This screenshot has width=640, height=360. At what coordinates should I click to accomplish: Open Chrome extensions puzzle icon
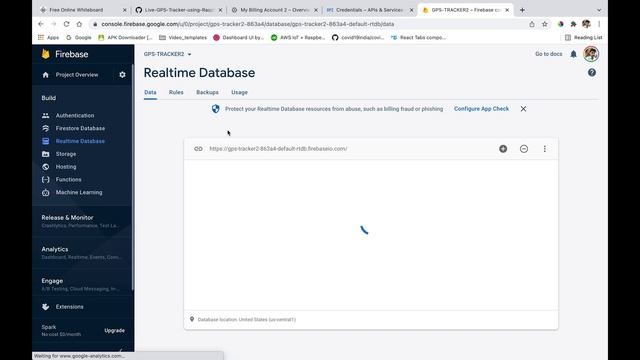(573, 24)
